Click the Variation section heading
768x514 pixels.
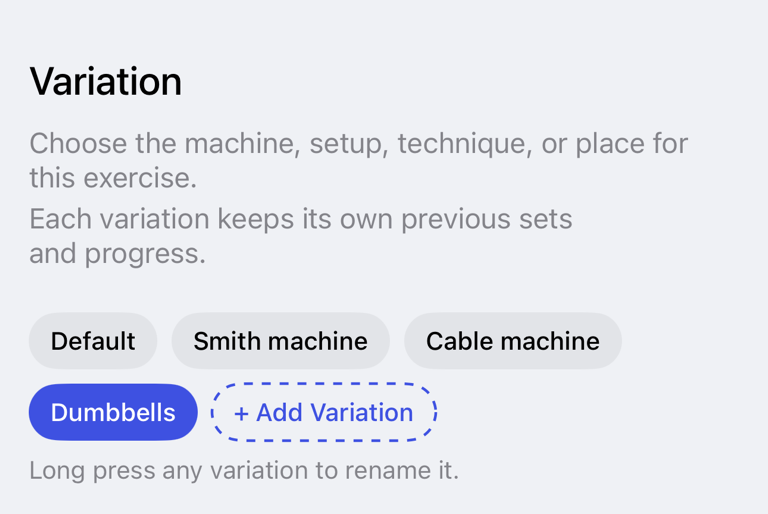[x=106, y=81]
